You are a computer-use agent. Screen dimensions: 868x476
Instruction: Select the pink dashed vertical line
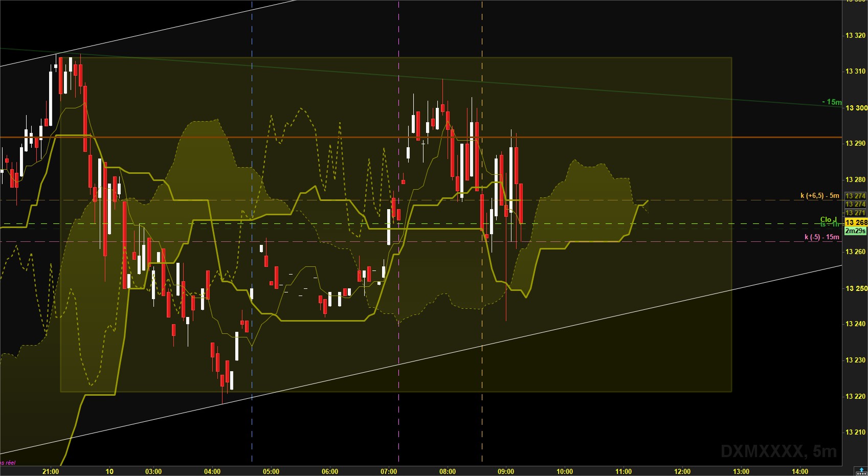(398, 233)
